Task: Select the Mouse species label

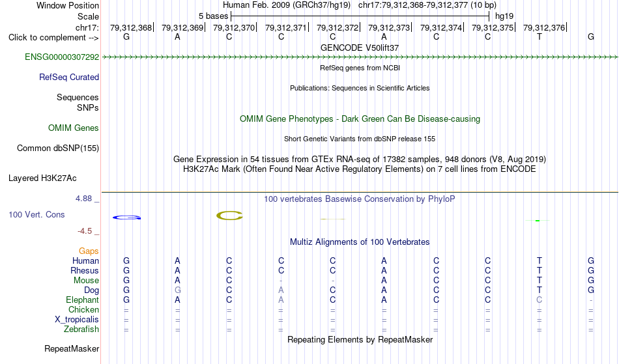Action: pyautogui.click(x=86, y=281)
